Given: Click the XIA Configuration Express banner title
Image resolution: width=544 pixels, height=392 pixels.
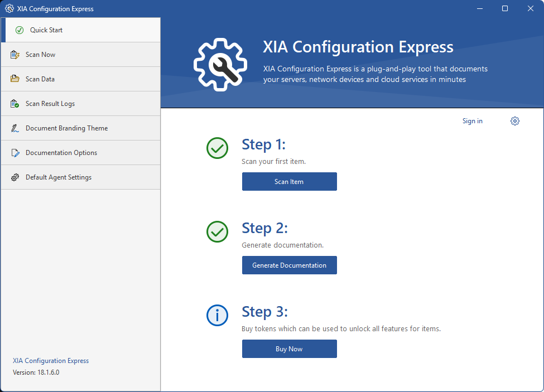Looking at the screenshot, I should 358,47.
